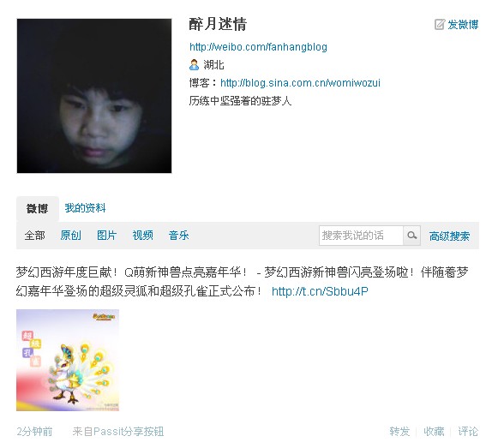Switch to the 微博 tab
This screenshot has height=448, width=504.
coord(38,209)
